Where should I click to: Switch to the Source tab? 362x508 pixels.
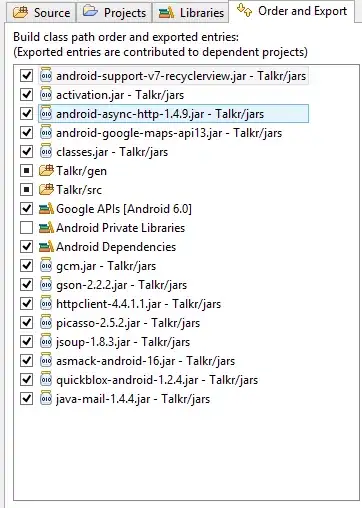[x=41, y=13]
